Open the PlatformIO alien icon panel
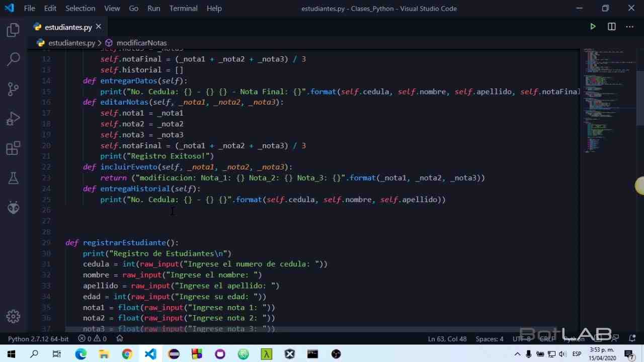The height and width of the screenshot is (362, 644). (x=14, y=207)
